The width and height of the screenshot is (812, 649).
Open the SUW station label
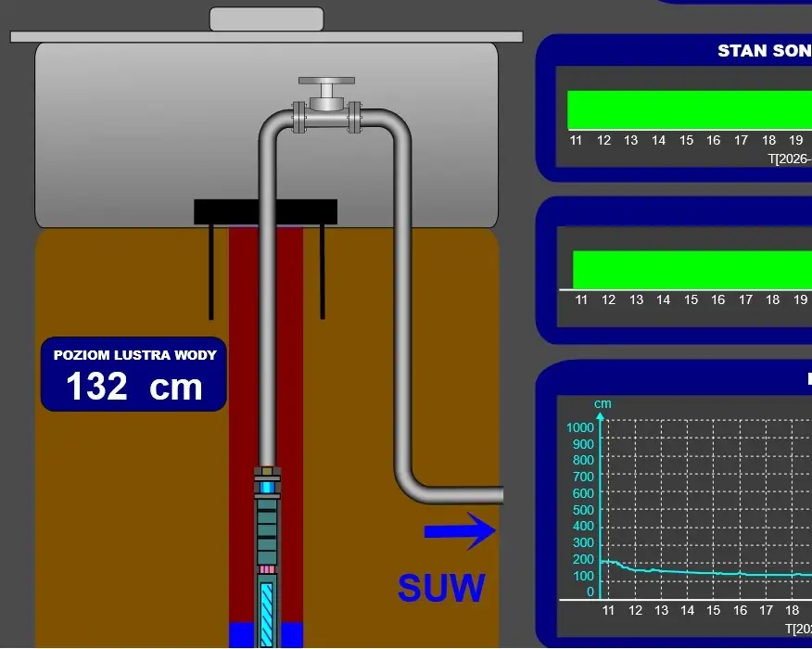click(442, 588)
